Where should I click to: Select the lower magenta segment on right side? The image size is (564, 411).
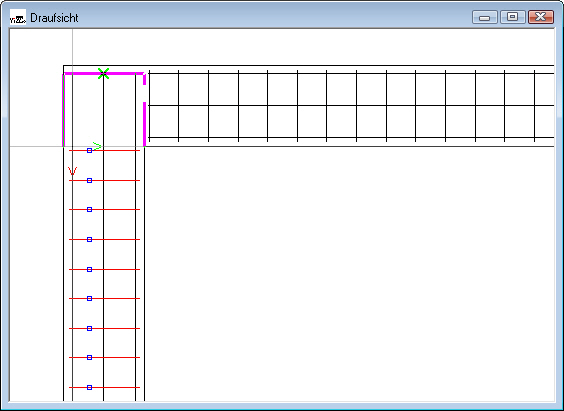[145, 124]
